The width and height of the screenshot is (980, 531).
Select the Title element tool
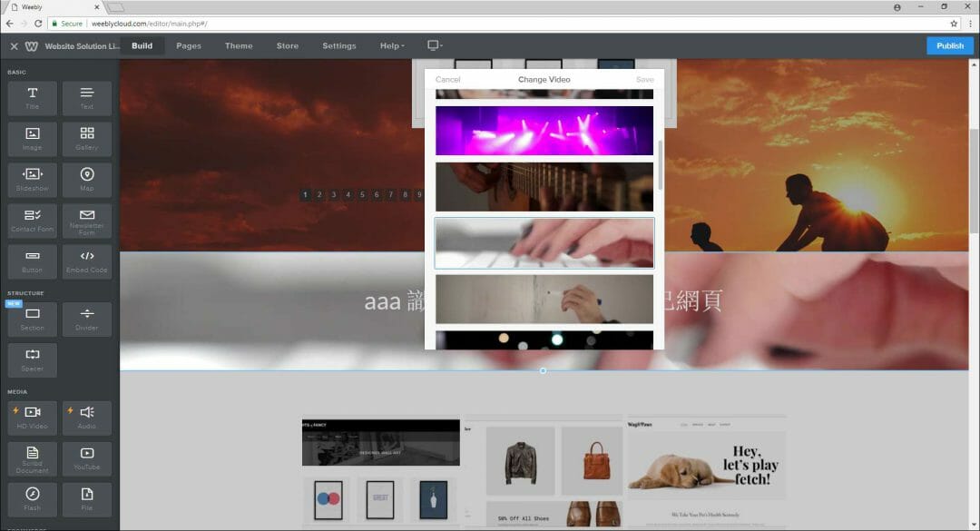click(x=32, y=97)
